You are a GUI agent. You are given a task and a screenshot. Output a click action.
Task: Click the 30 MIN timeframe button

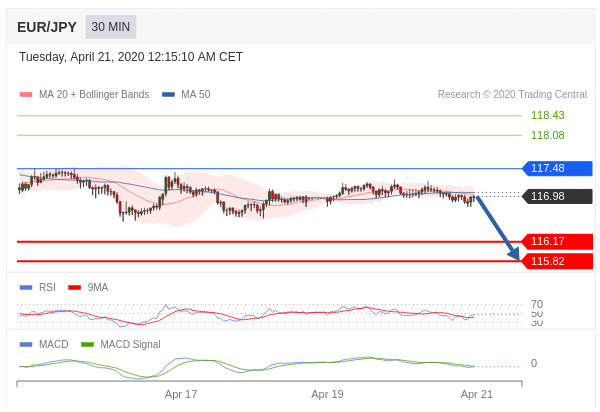click(x=111, y=27)
